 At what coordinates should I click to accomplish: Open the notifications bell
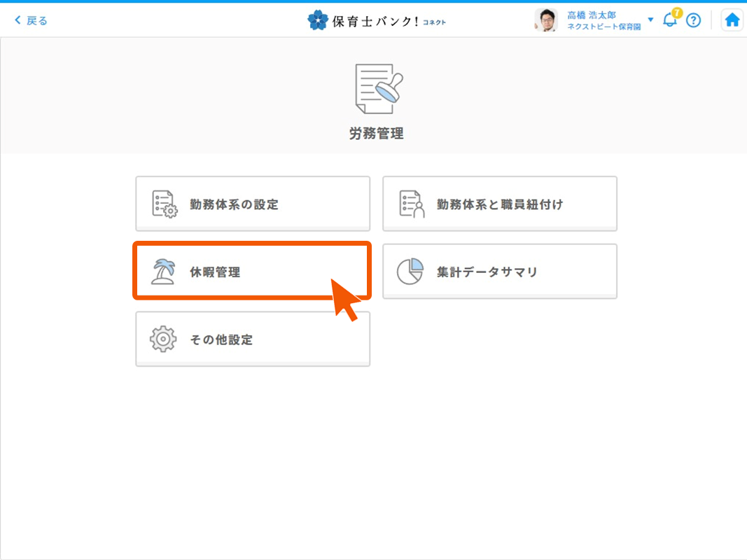coord(669,21)
